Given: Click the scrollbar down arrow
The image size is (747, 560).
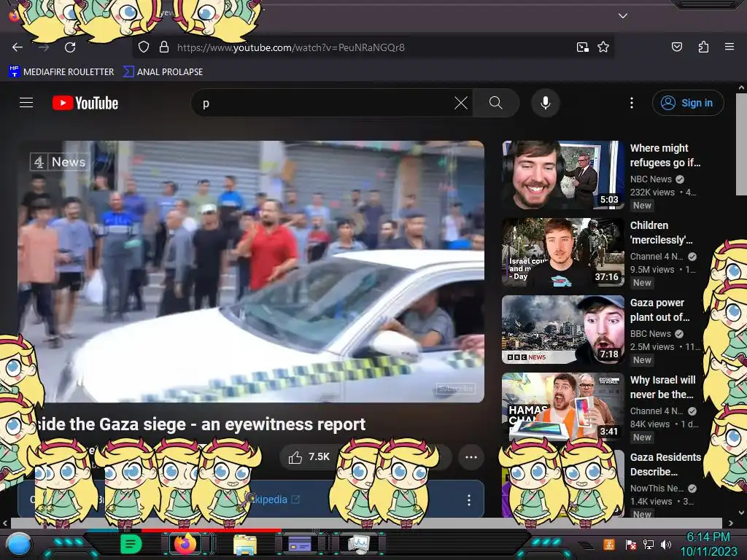Looking at the screenshot, I should 741,513.
